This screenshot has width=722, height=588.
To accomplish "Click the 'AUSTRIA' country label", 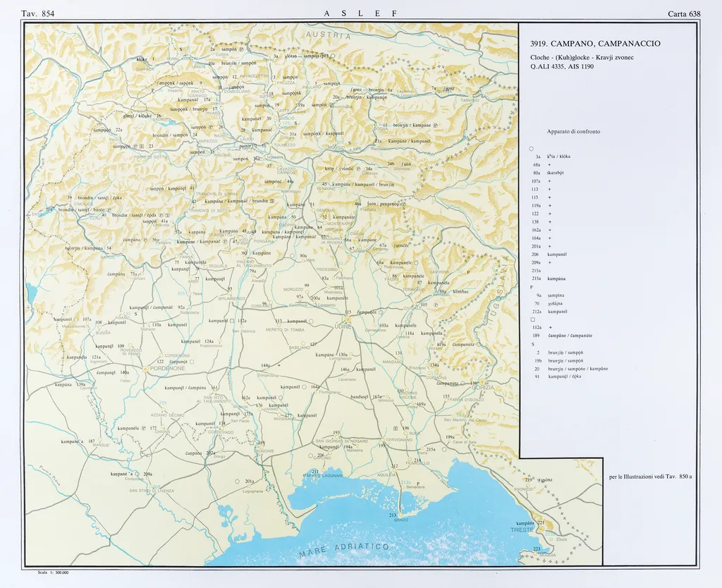I will coord(328,35).
